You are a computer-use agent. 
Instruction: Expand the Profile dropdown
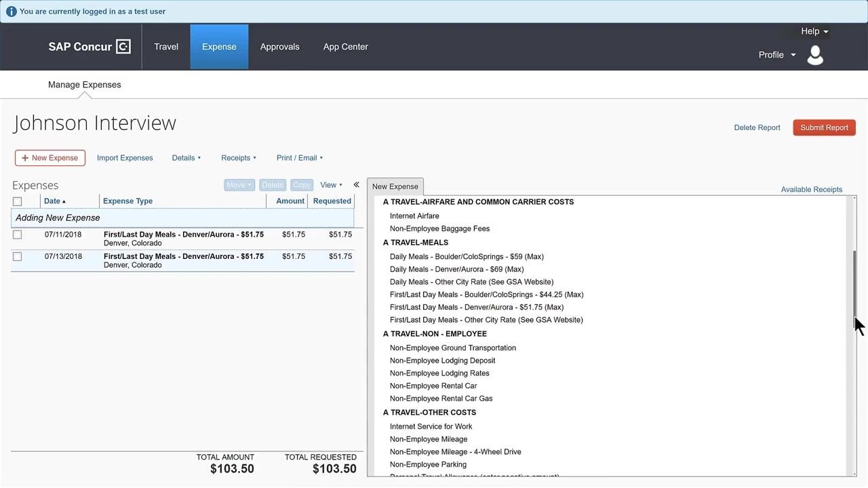(x=777, y=55)
